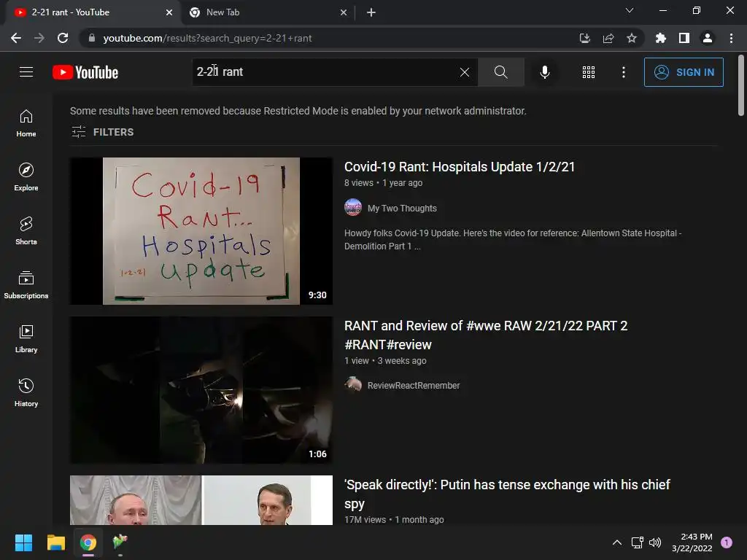Image resolution: width=747 pixels, height=560 pixels.
Task: Open the Home sidebar item
Action: [x=26, y=123]
